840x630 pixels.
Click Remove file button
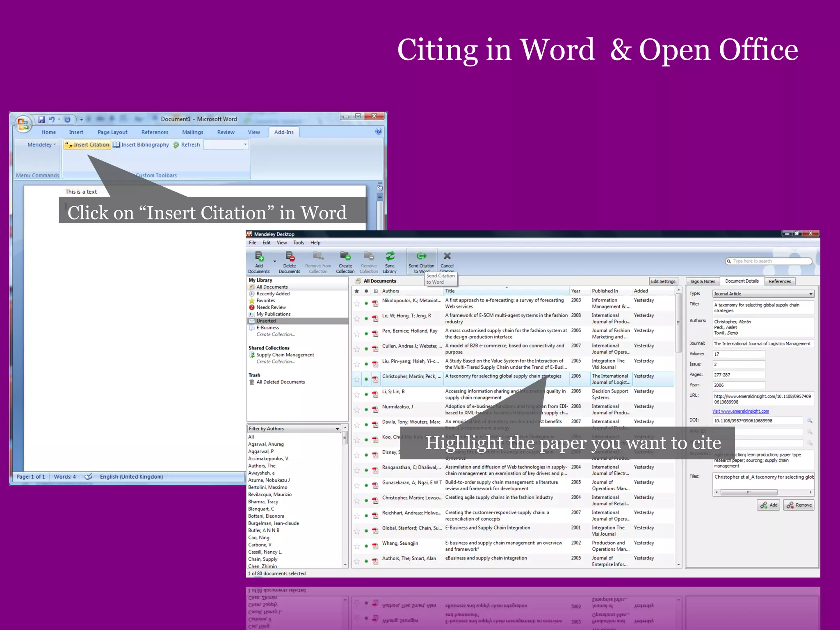799,505
